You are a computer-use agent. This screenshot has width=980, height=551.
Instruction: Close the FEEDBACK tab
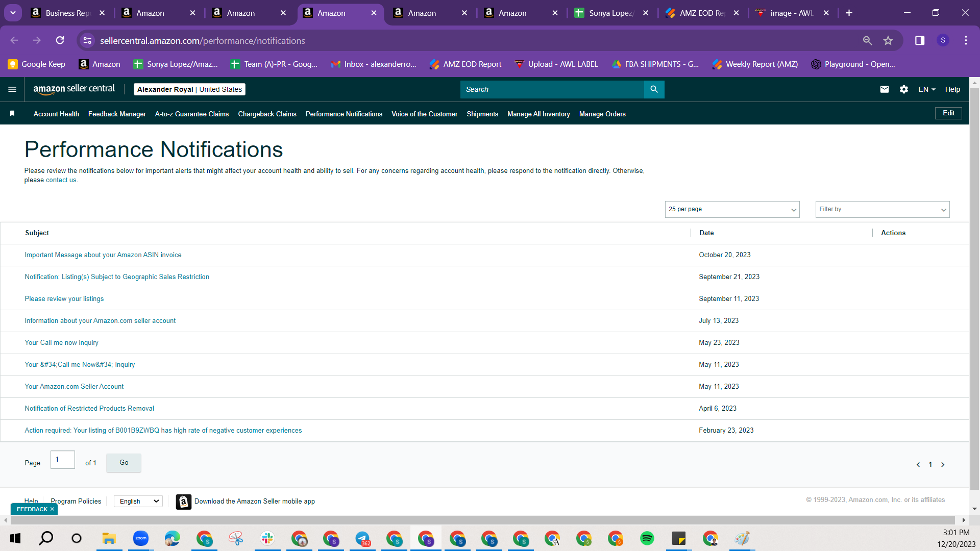click(x=52, y=509)
